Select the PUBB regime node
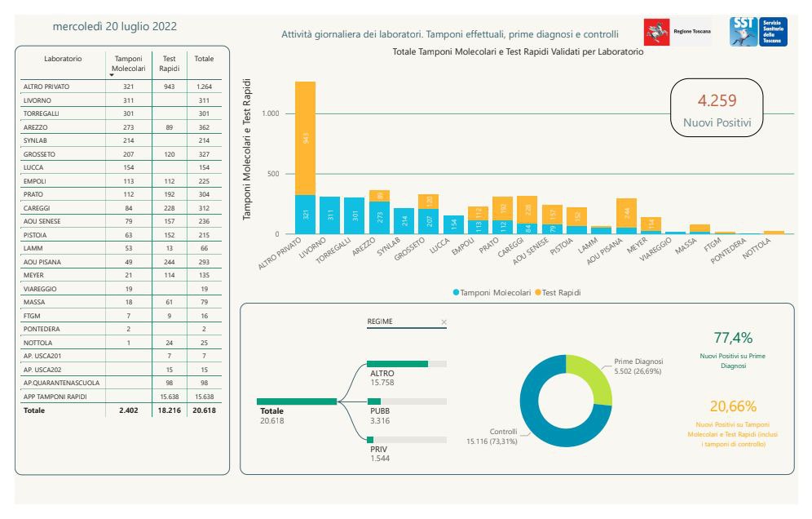Image resolution: width=812 pixels, height=519 pixels. [x=407, y=401]
